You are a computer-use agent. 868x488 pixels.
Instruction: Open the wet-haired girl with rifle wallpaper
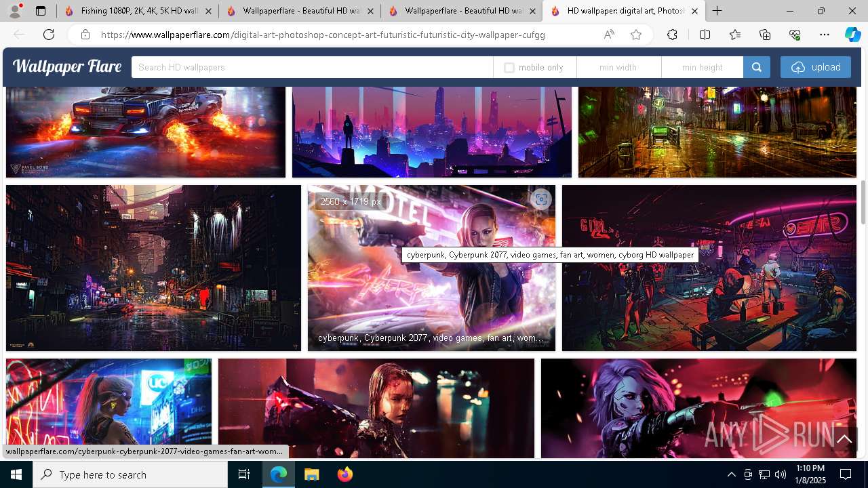tap(376, 408)
